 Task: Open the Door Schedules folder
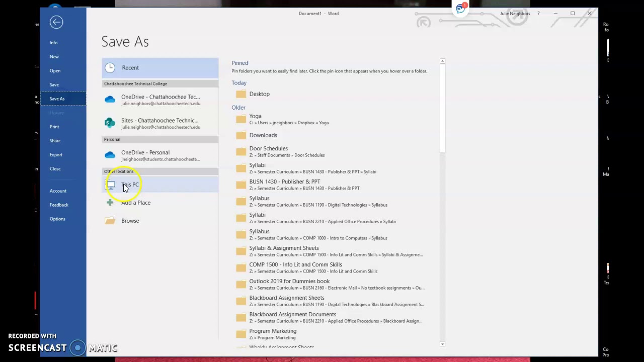point(335,152)
